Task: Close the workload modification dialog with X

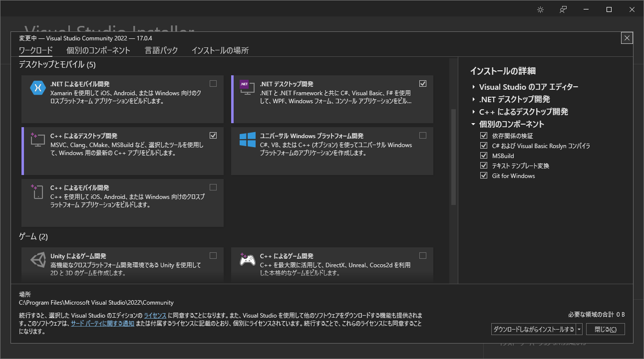Action: [x=628, y=38]
